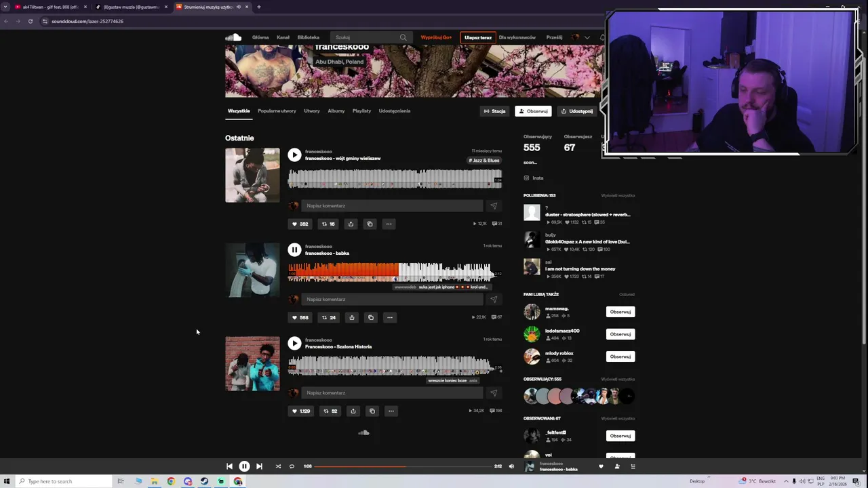Click the SoundCloud logo in header
Image resolution: width=868 pixels, height=488 pixels.
click(x=233, y=37)
